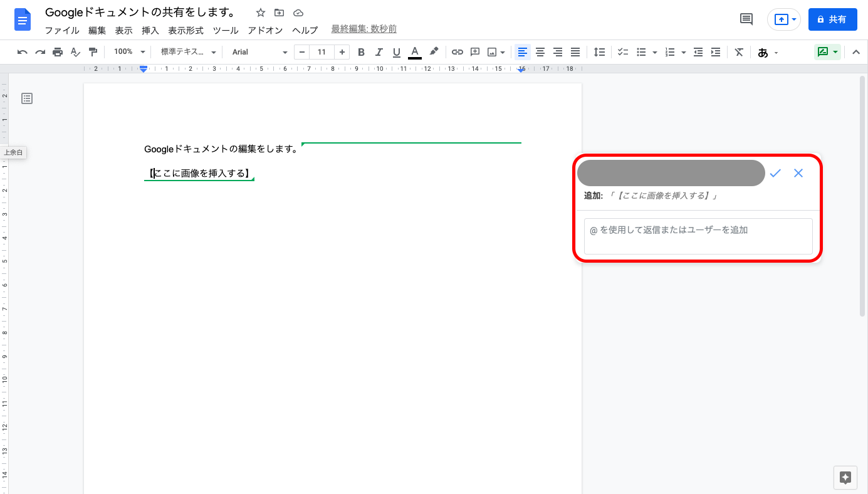
Task: Open the ファイル menu
Action: (62, 30)
